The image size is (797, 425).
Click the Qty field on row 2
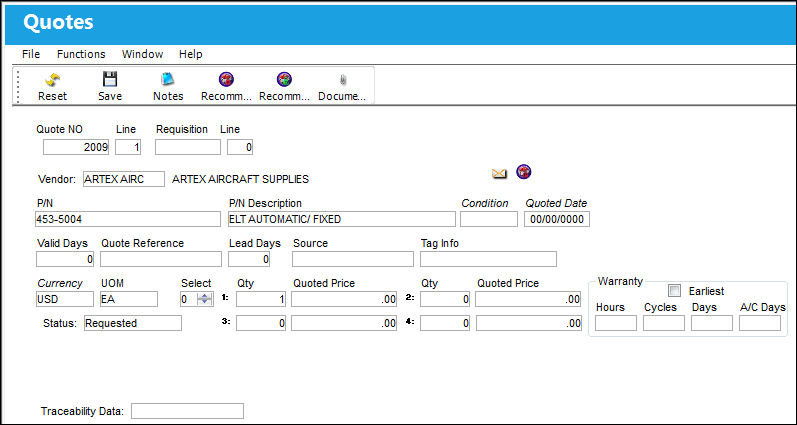click(x=445, y=299)
